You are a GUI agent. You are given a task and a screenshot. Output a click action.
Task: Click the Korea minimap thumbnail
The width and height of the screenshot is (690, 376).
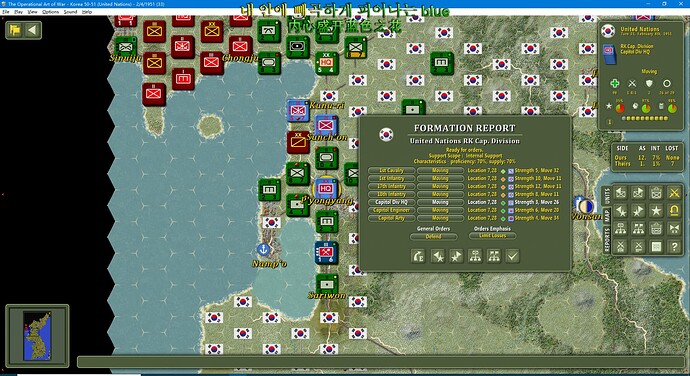coord(37,335)
